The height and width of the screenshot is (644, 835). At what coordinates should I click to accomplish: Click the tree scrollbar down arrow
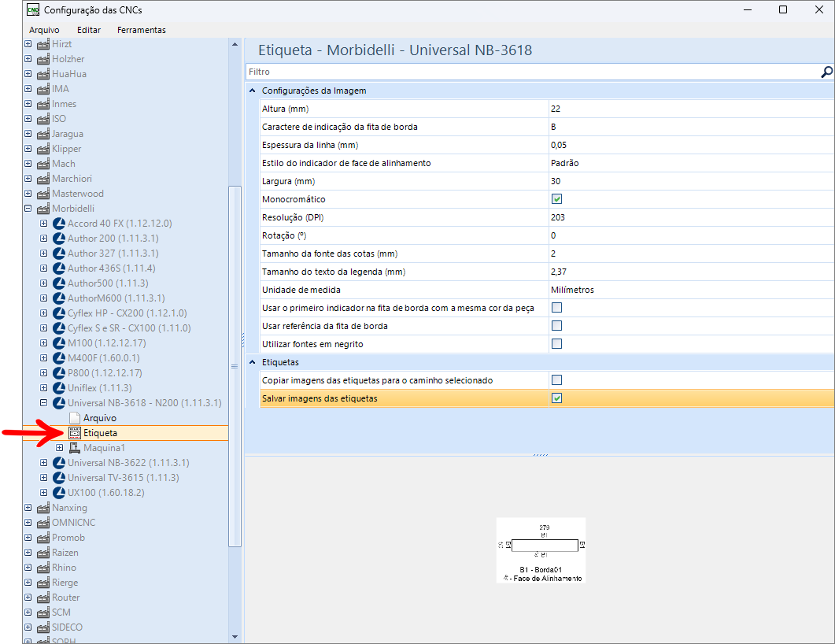click(235, 637)
